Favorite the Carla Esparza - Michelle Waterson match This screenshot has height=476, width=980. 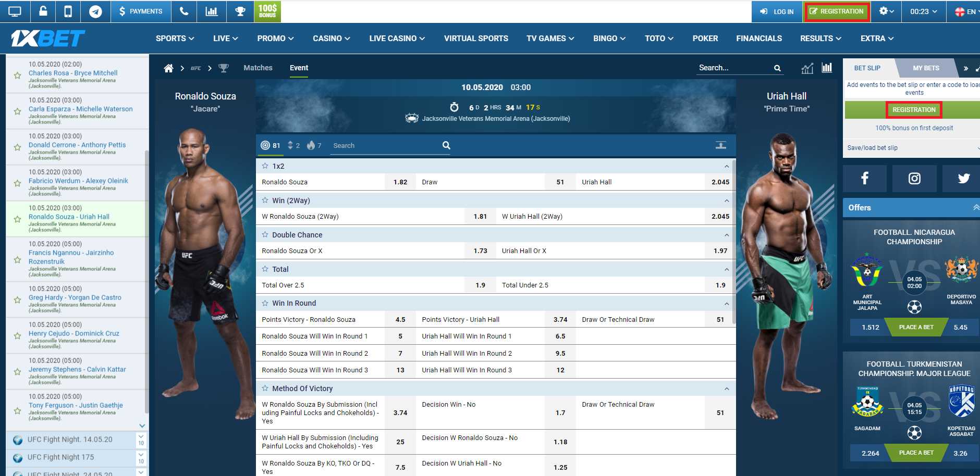coord(17,111)
